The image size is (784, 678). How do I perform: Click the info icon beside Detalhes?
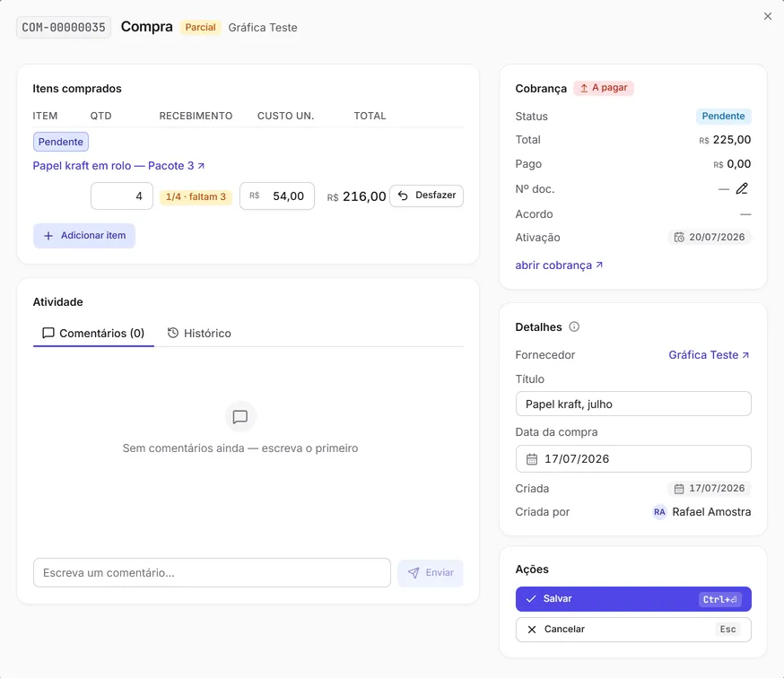[x=574, y=326]
